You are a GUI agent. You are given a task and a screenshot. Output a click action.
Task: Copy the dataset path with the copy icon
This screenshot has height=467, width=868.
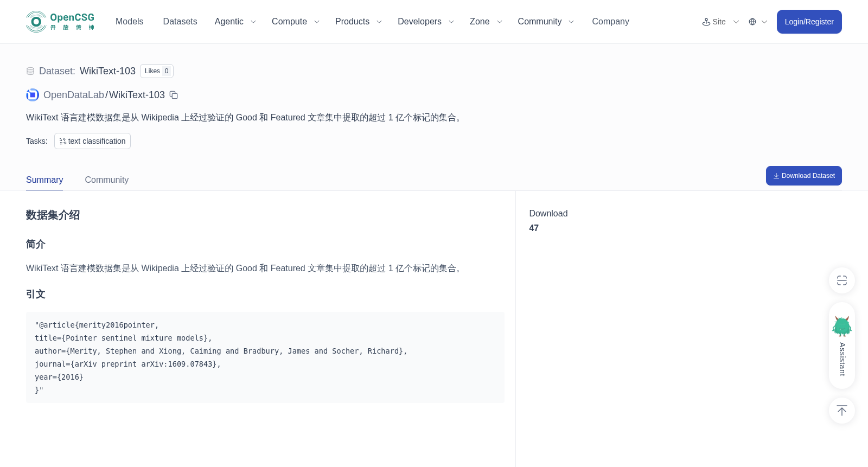[x=174, y=95]
